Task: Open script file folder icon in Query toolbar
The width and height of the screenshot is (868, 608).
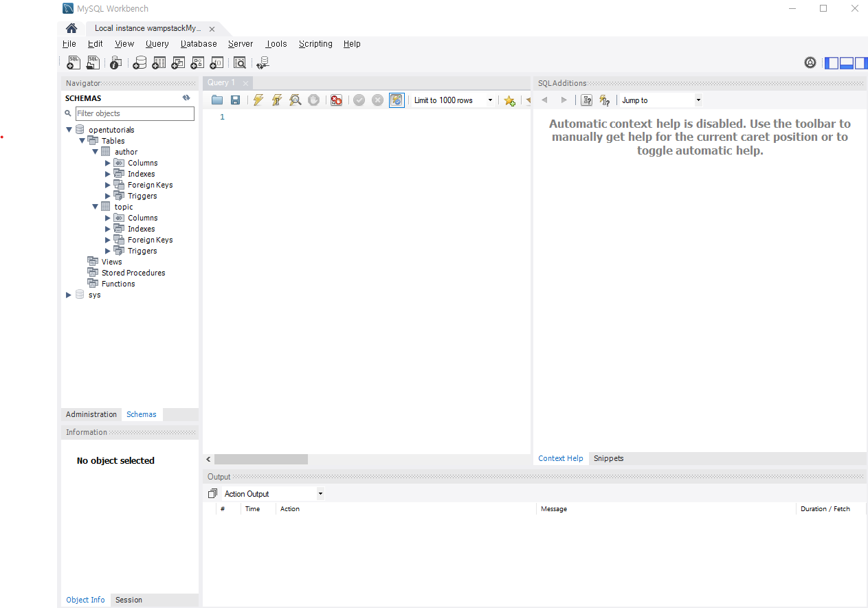Action: tap(217, 100)
